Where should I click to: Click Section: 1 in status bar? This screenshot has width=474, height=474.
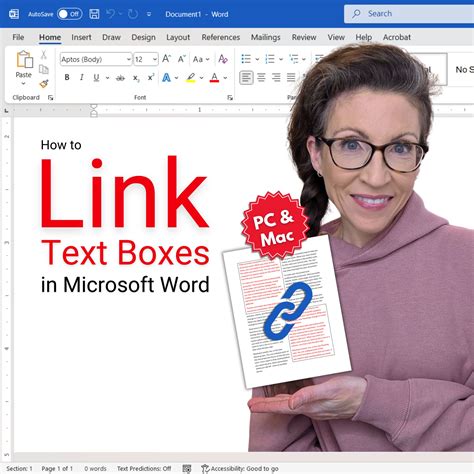click(x=19, y=468)
